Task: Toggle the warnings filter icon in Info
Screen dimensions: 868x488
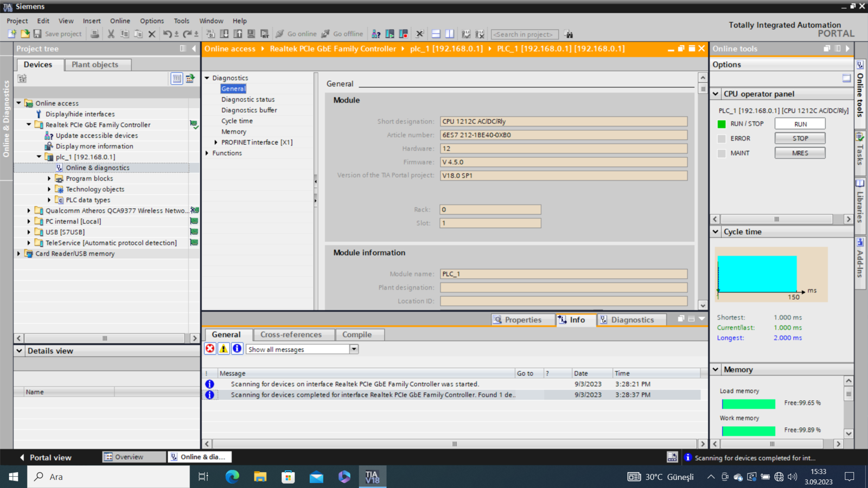Action: tap(224, 349)
